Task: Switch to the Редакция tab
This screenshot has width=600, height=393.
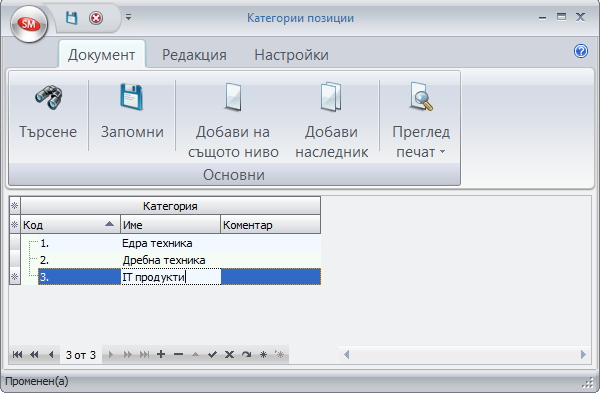Action: (x=194, y=55)
